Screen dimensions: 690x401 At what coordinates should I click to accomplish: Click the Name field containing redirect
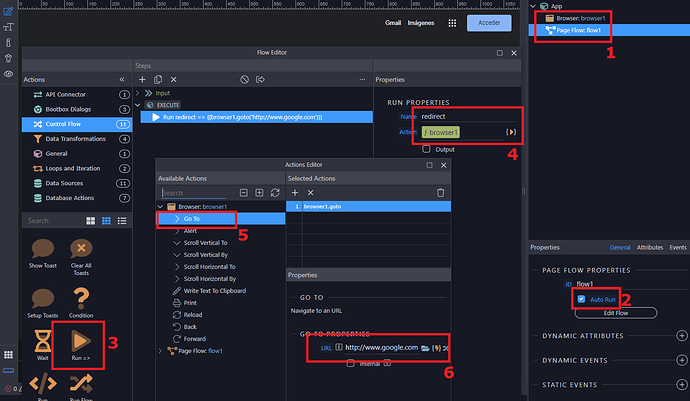[468, 117]
